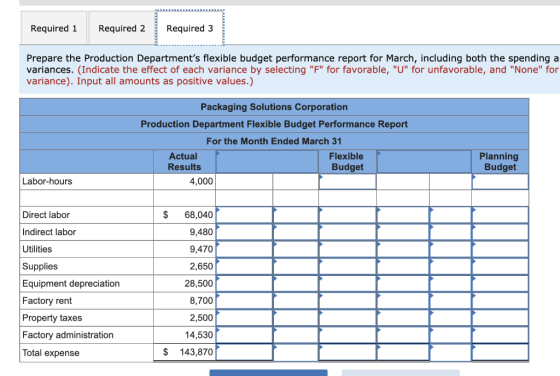
Task: Open Direct labor first F/U variance dropdown
Action: pyautogui.click(x=296, y=215)
